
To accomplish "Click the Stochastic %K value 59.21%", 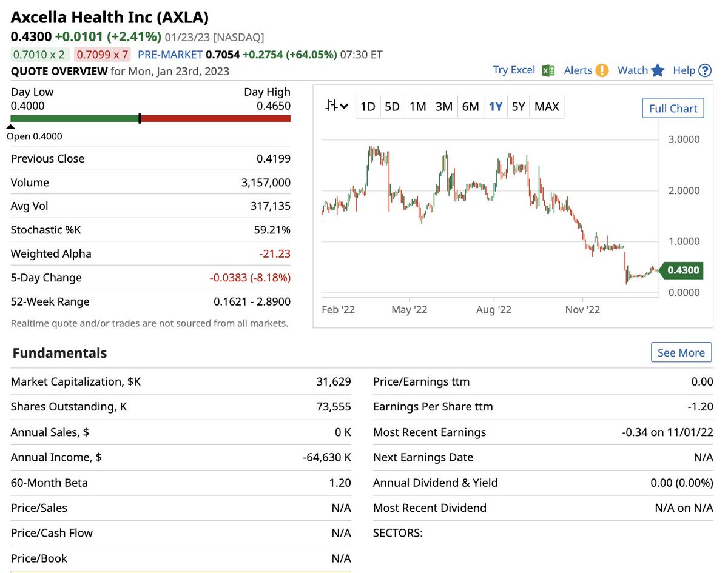I will point(272,230).
